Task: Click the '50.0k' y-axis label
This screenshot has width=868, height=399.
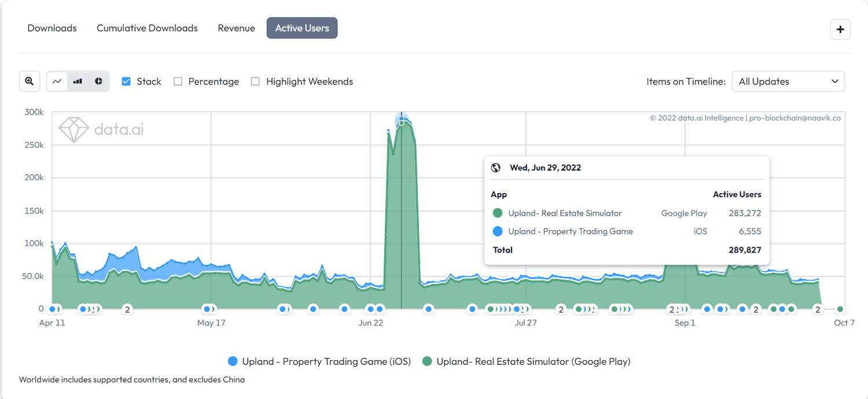Action: 32,276
